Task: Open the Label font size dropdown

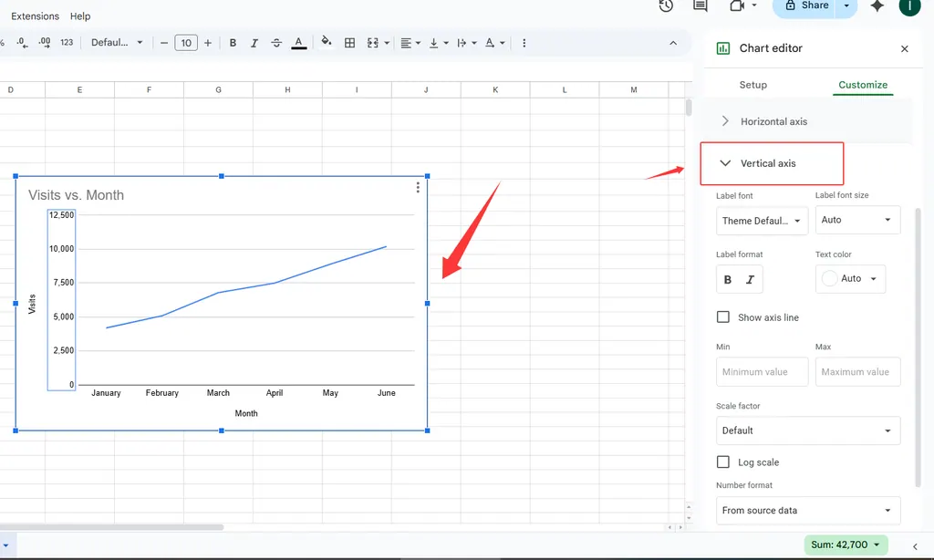Action: 856,220
